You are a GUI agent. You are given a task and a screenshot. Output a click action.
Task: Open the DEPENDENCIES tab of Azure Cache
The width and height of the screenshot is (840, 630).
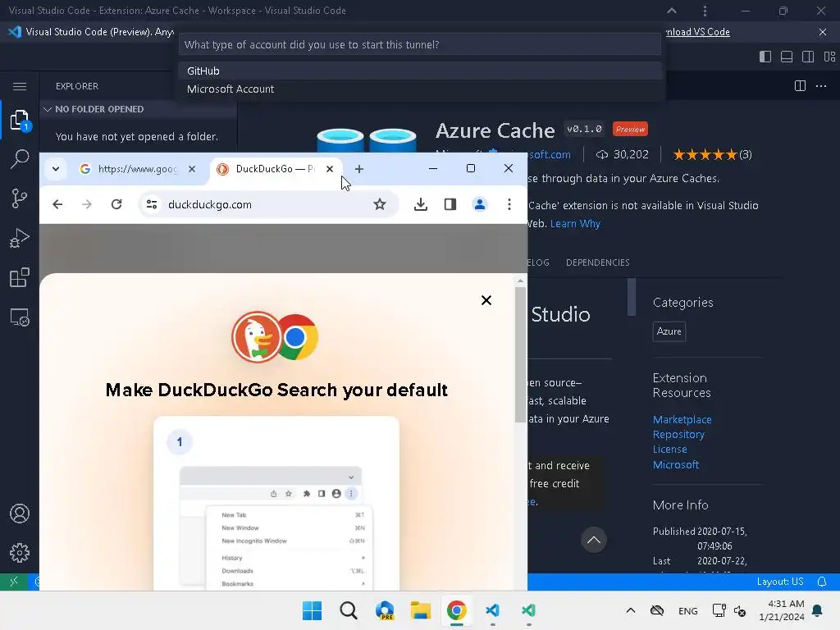click(597, 262)
